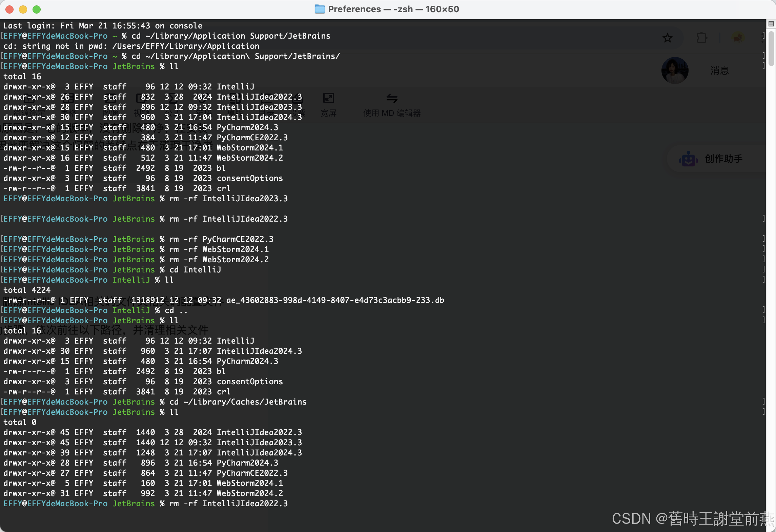The width and height of the screenshot is (776, 532).
Task: Click the ae_43602883 .db filename in listing
Action: [x=335, y=300]
